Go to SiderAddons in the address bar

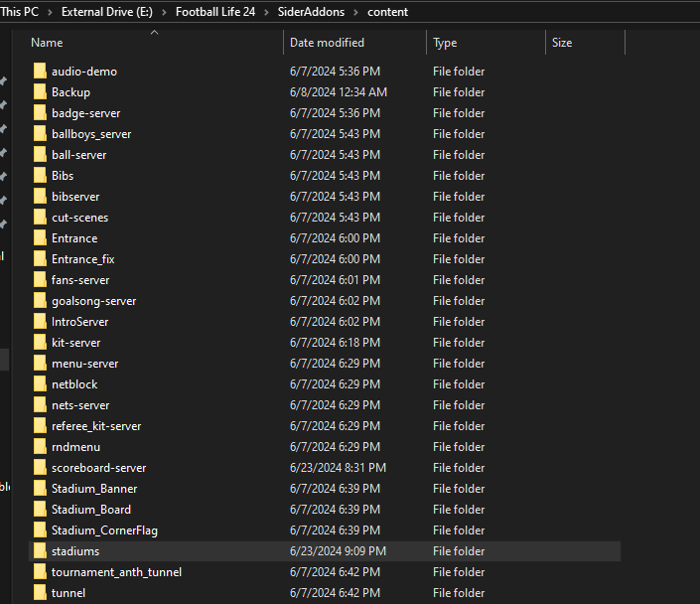(311, 12)
